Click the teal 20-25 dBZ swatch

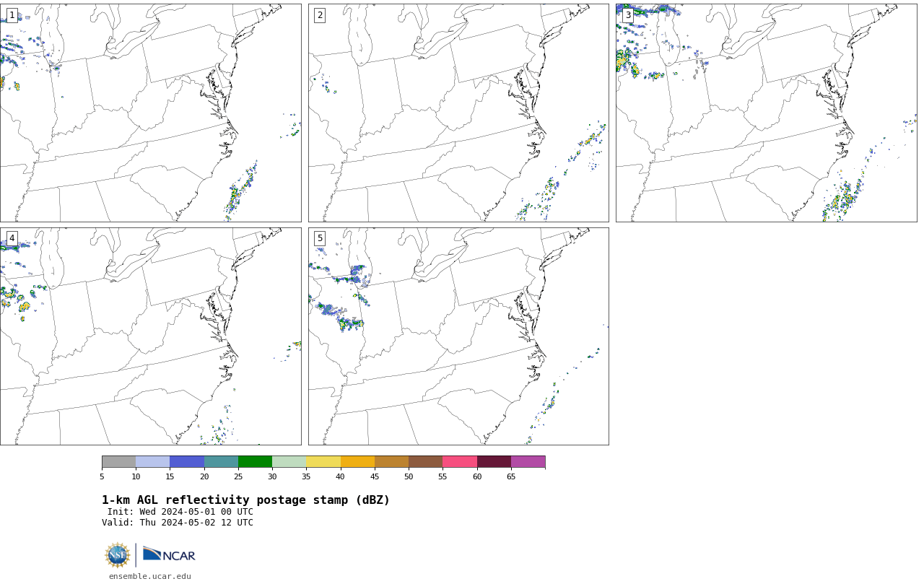pos(221,462)
